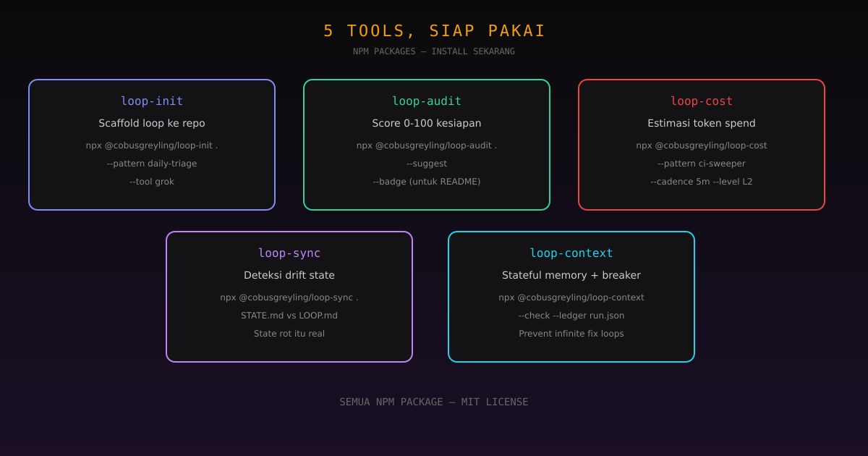The width and height of the screenshot is (868, 456).
Task: Click the '--suggest' option line
Action: (x=427, y=164)
